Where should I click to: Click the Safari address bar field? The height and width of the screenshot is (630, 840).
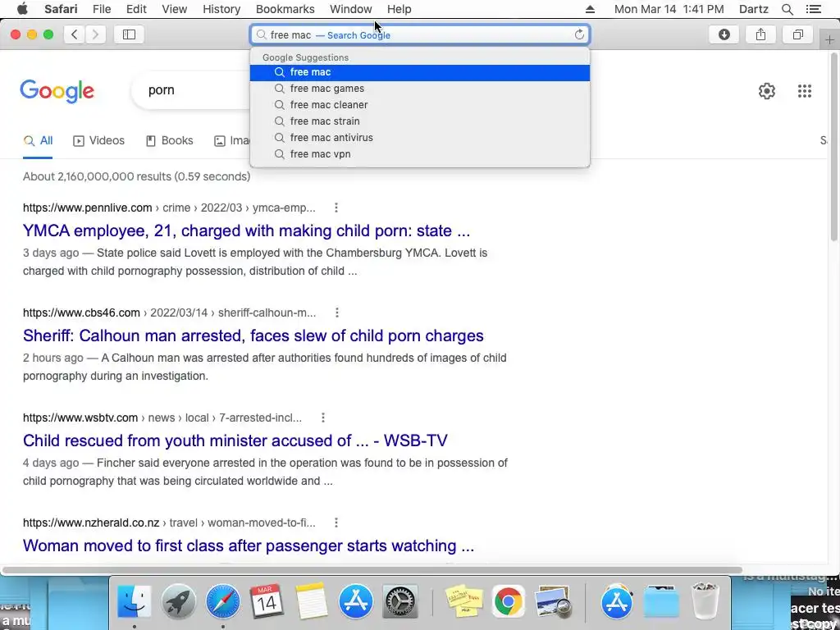click(x=420, y=34)
